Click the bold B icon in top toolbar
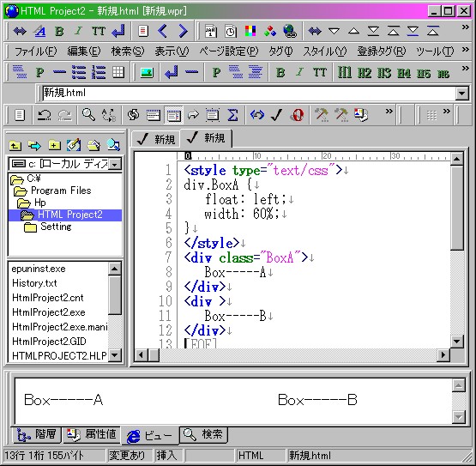 tap(59, 31)
